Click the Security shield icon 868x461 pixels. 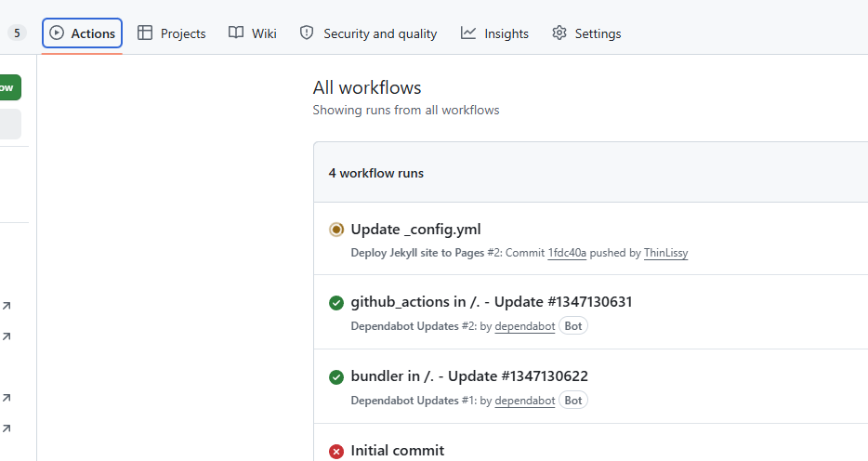click(307, 33)
